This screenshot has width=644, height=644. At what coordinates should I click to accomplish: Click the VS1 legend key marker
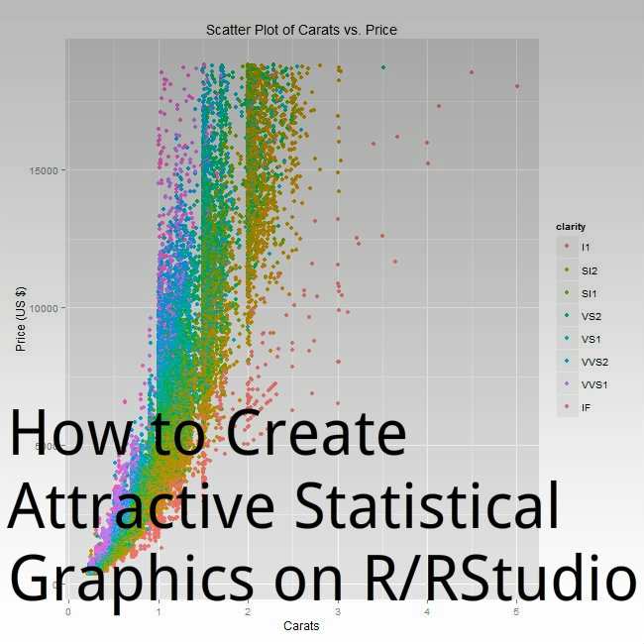click(x=567, y=339)
